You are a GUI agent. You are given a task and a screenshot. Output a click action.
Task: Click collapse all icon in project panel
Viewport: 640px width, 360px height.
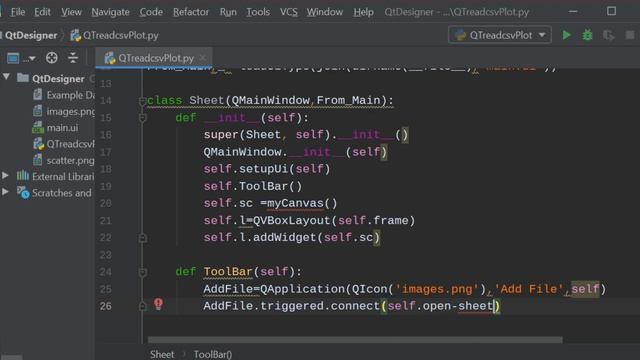point(73,58)
